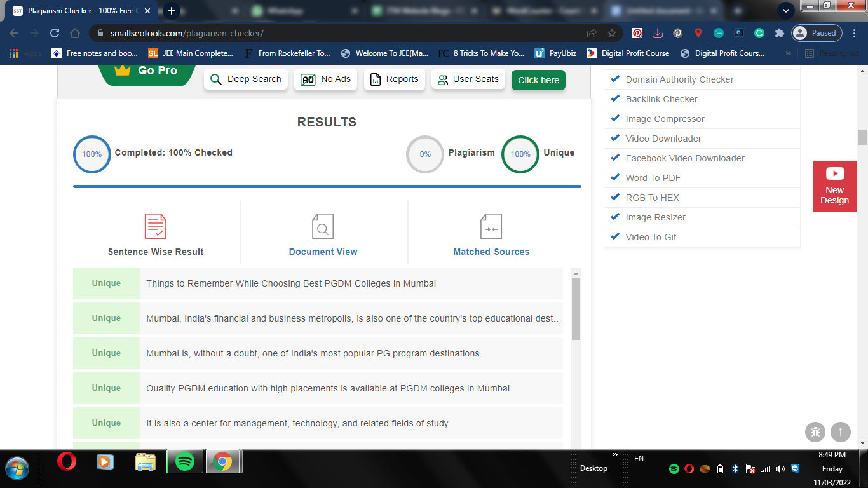This screenshot has height=488, width=868.
Task: Open the Facebook Video Downloader link
Action: pos(685,158)
